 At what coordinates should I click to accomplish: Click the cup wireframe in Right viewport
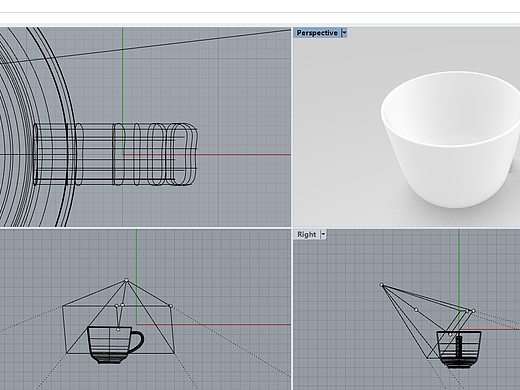[x=459, y=350]
